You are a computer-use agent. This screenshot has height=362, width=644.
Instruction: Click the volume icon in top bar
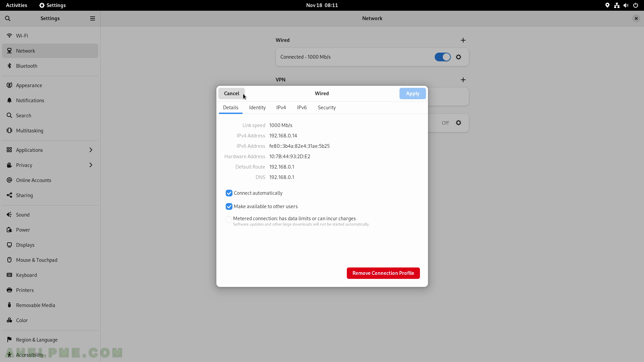(x=626, y=5)
